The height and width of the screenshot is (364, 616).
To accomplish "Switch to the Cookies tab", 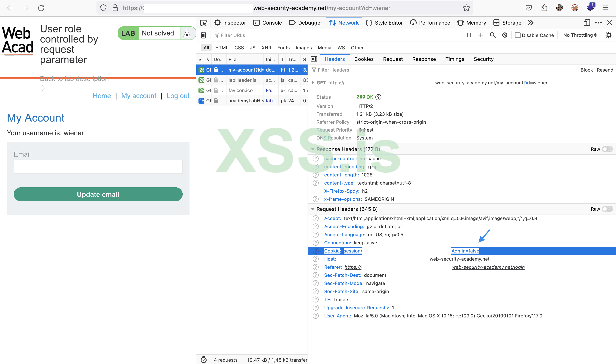I will pos(364,59).
